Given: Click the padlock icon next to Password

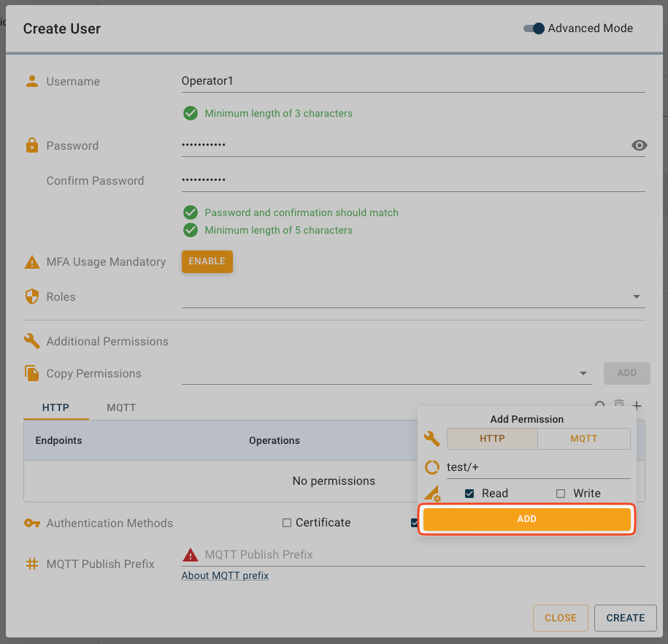Looking at the screenshot, I should pos(31,145).
